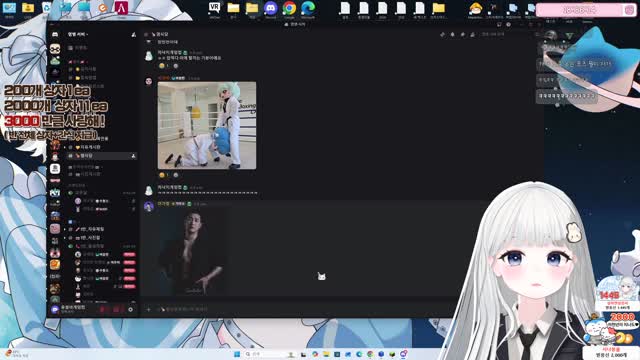The height and width of the screenshot is (360, 640).
Task: Click the invite people icon beside server name
Action: point(133,35)
